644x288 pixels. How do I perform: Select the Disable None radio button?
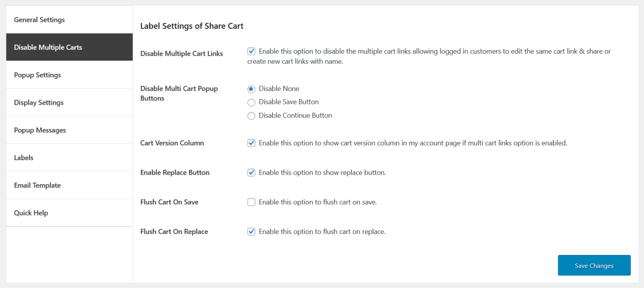[x=251, y=88]
